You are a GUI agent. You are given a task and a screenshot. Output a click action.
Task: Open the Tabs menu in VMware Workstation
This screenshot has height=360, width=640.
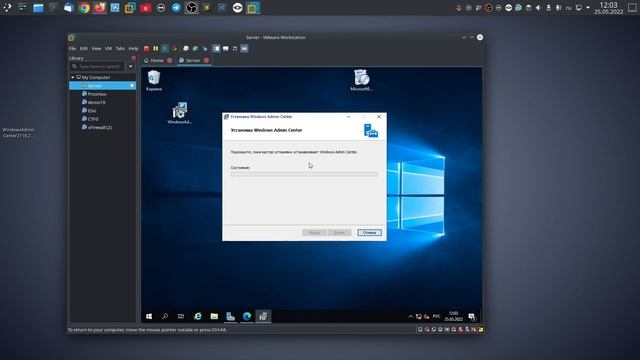pyautogui.click(x=120, y=49)
